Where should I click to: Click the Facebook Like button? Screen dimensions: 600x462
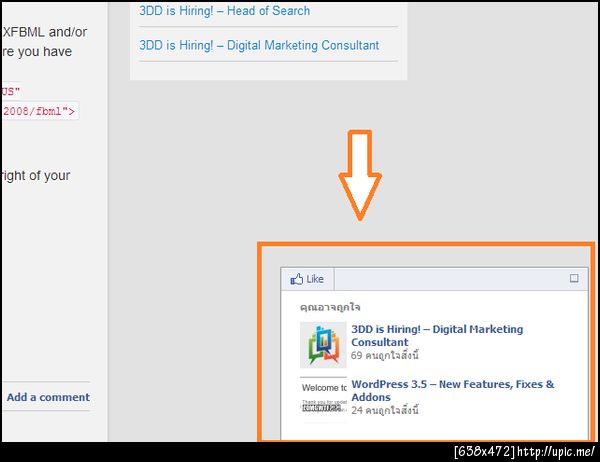point(307,279)
